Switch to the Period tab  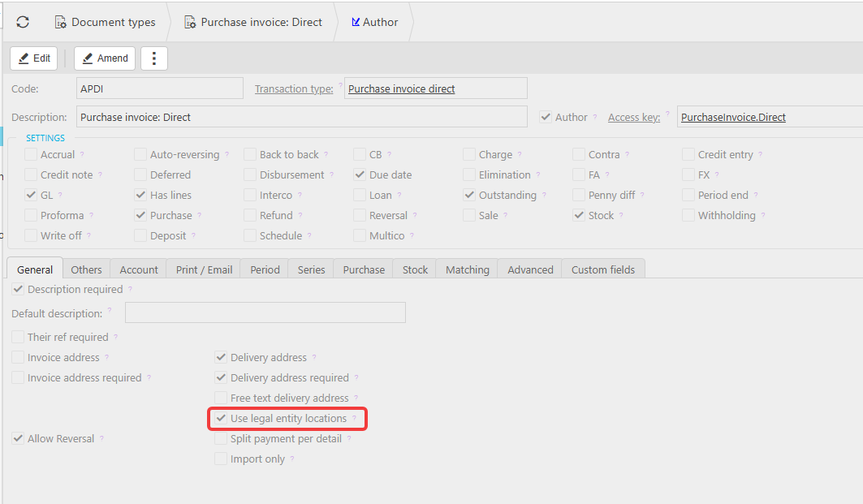pos(265,269)
